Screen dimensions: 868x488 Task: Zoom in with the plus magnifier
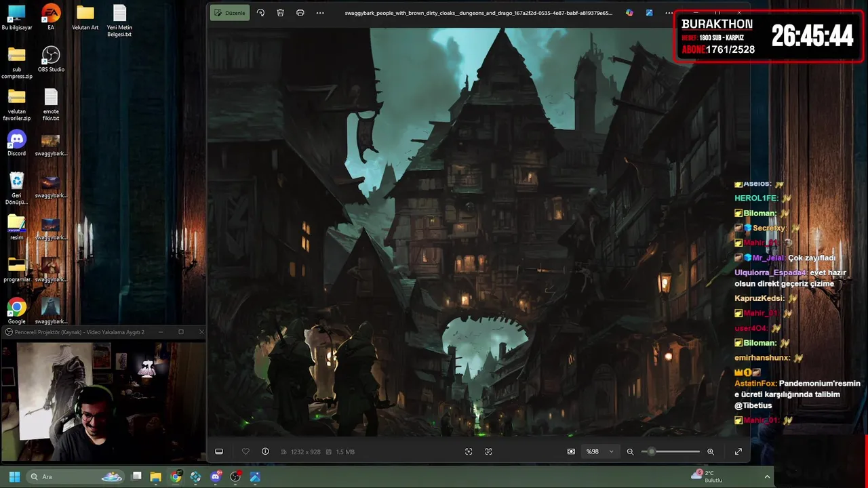711,451
